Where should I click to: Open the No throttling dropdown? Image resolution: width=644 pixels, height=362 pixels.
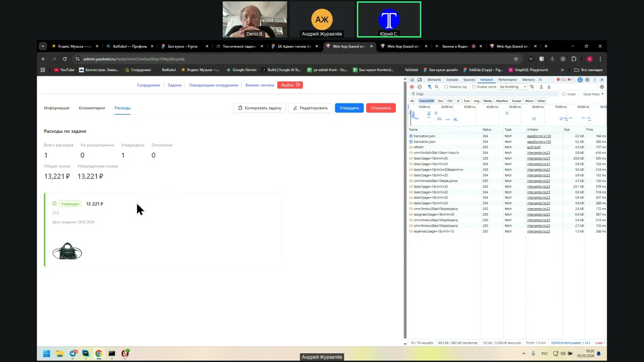[511, 87]
